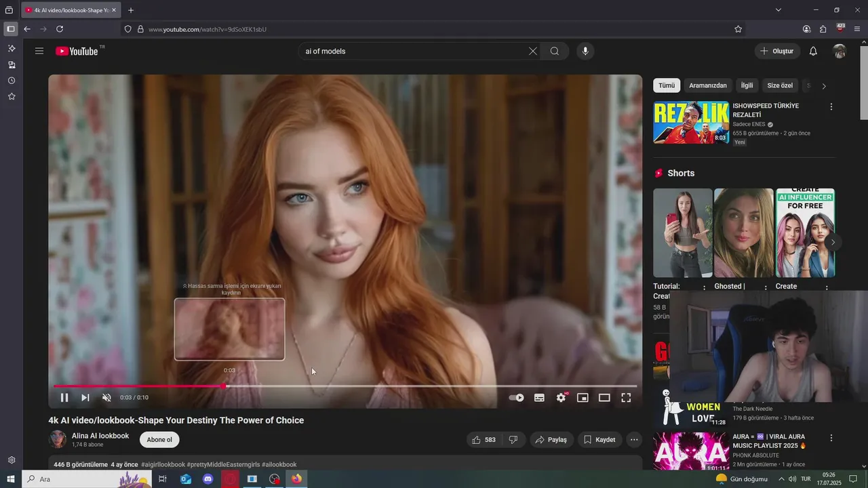Open the extension with 423 badge

(x=840, y=28)
